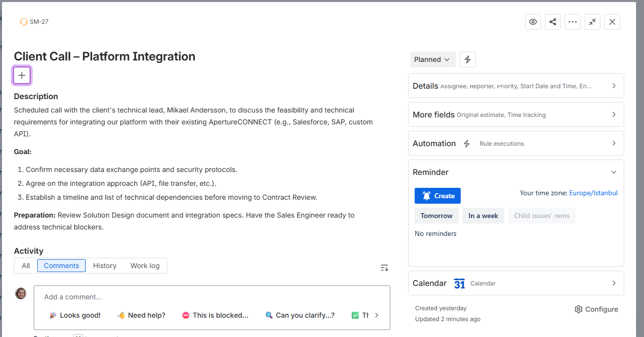
Task: Open the Planned status dropdown
Action: pyautogui.click(x=432, y=59)
